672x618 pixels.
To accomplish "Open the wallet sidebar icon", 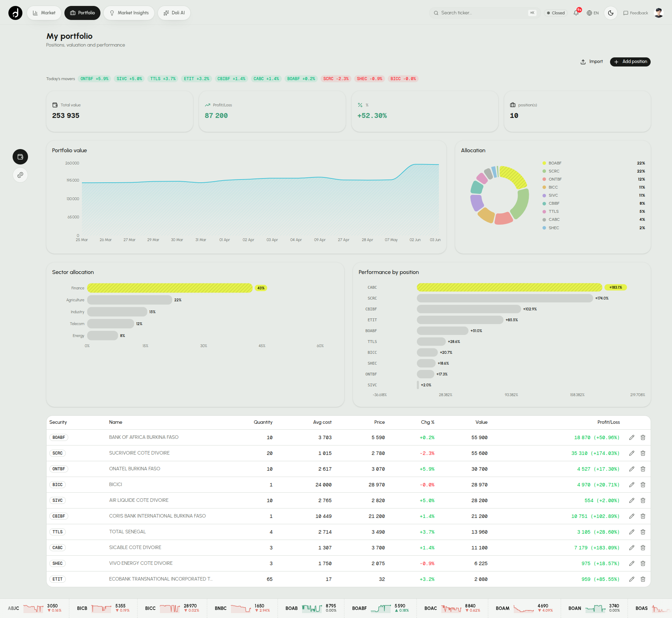I will coord(20,157).
